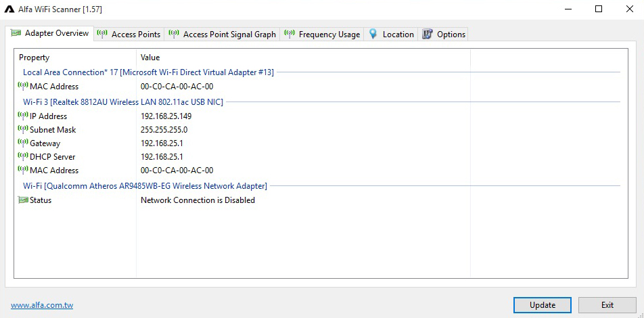644x318 pixels.
Task: Click the antenna icon beside Subnet Mask
Action: coord(23,129)
